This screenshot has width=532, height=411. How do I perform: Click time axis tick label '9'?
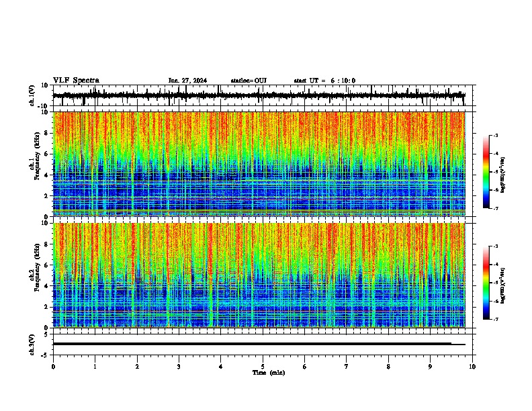coord(430,367)
